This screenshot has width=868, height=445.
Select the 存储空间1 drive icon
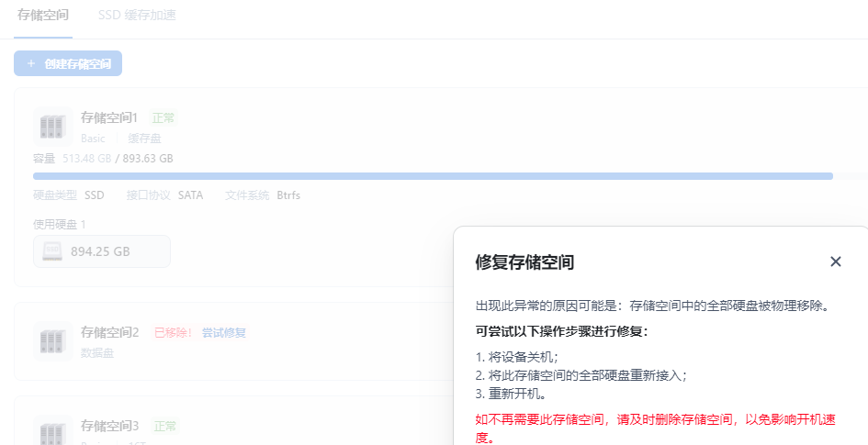(53, 127)
